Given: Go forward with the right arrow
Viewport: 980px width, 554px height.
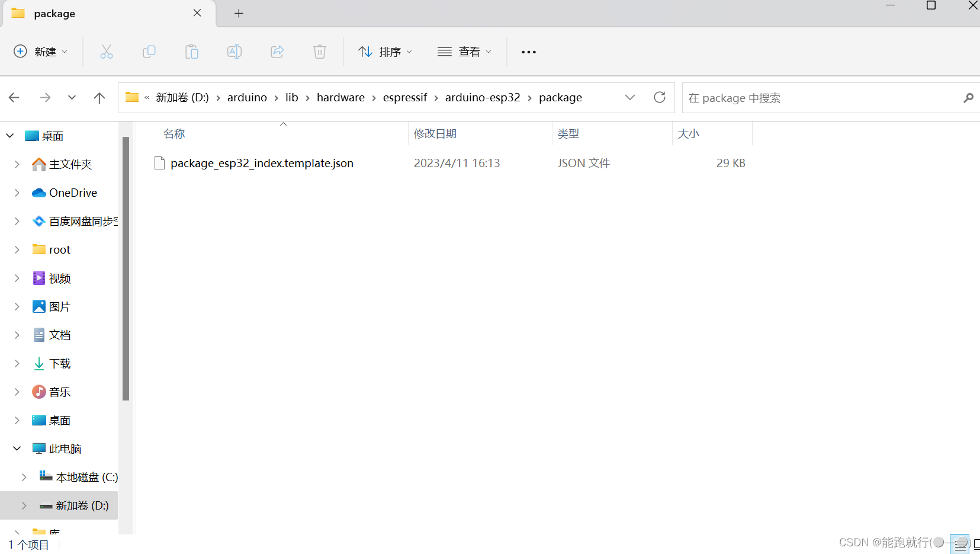Looking at the screenshot, I should point(45,97).
